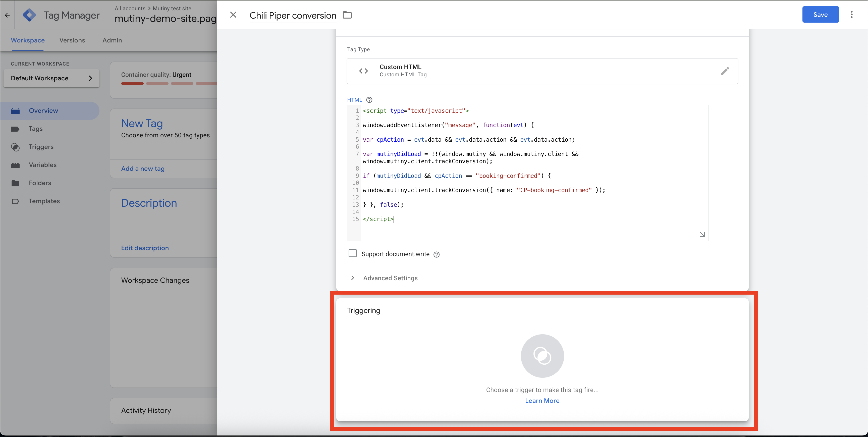Click the New Tag card heading
868x437 pixels.
pyautogui.click(x=142, y=123)
